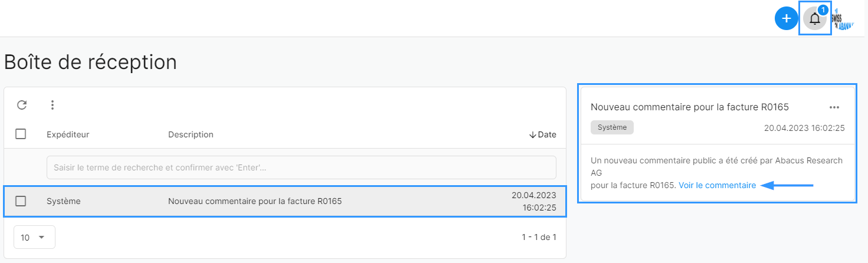Expand the rows-per-page dropdown showing 10
The image size is (868, 263).
(34, 237)
